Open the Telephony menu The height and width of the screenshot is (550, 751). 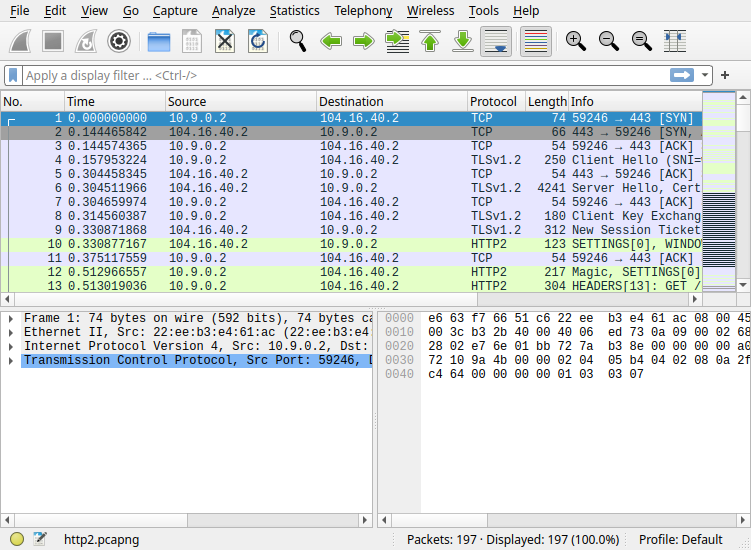(x=364, y=11)
